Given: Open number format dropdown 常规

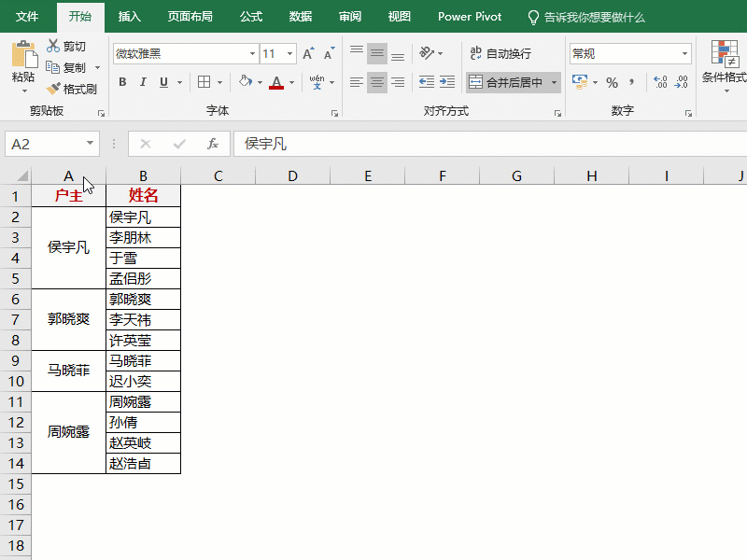Looking at the screenshot, I should pyautogui.click(x=684, y=54).
